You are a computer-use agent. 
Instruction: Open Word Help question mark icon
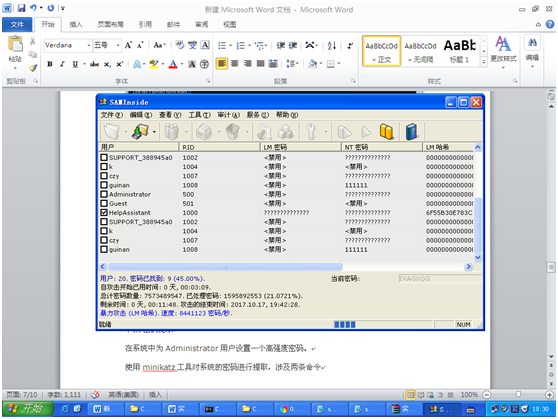pyautogui.click(x=550, y=24)
